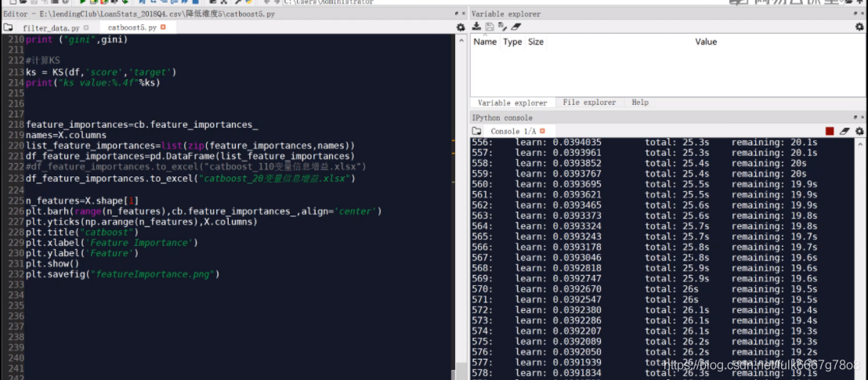
Task: Close the IPython console pane
Action: (x=863, y=118)
